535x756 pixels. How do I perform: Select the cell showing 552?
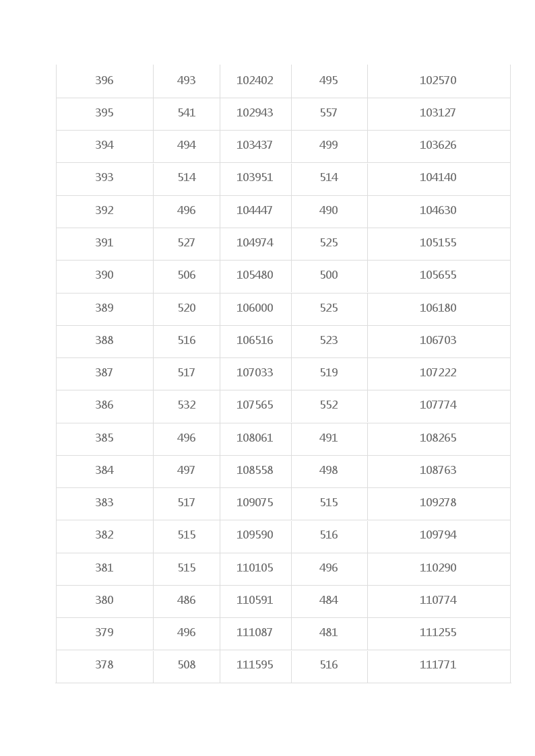tap(329, 406)
